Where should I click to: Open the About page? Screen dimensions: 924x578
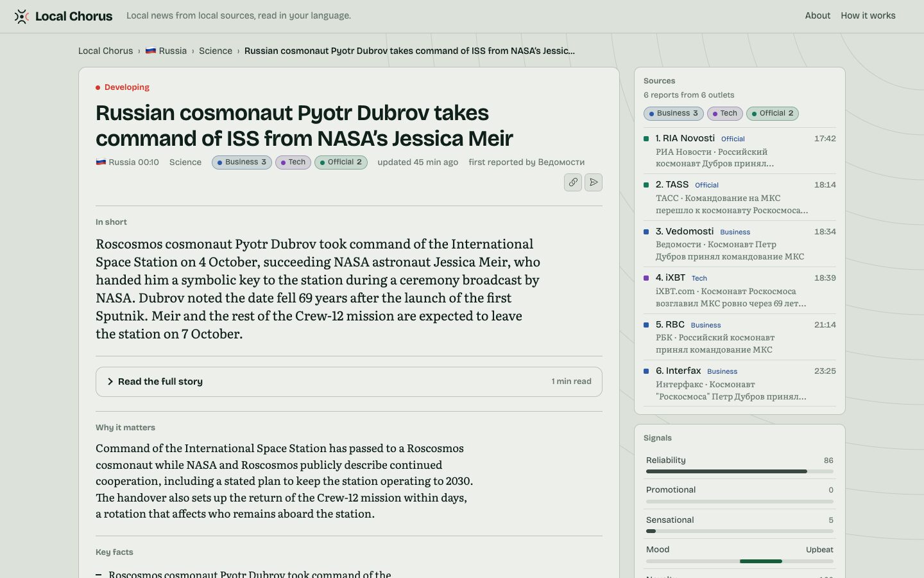pyautogui.click(x=817, y=16)
